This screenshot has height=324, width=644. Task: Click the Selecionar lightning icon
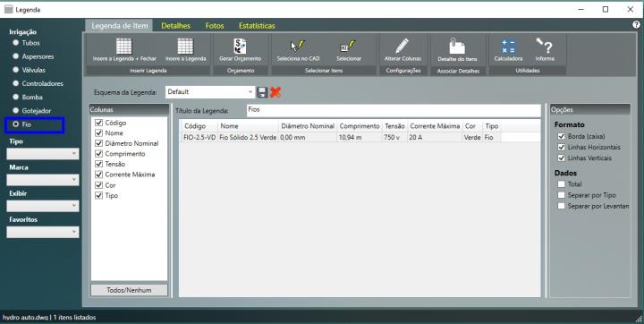pyautogui.click(x=348, y=46)
